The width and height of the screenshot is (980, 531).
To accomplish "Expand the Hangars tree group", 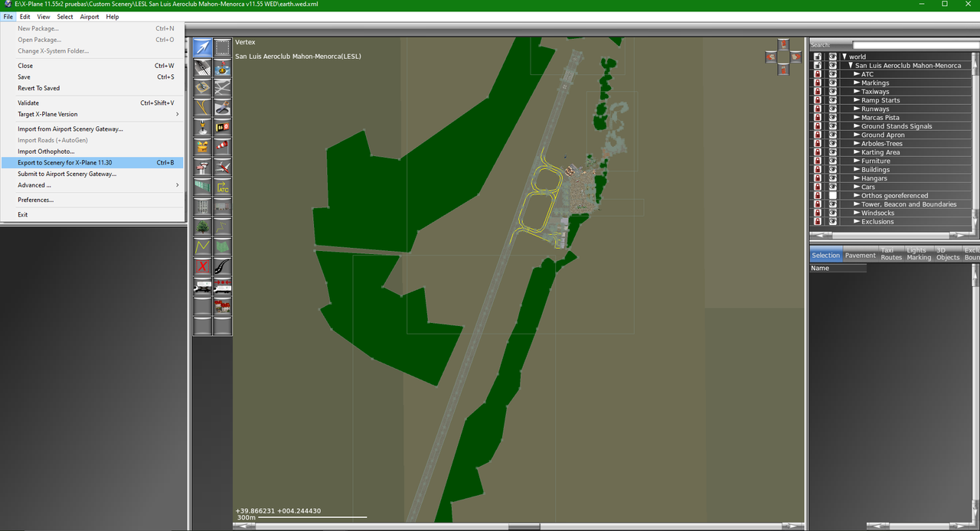I will [x=857, y=178].
